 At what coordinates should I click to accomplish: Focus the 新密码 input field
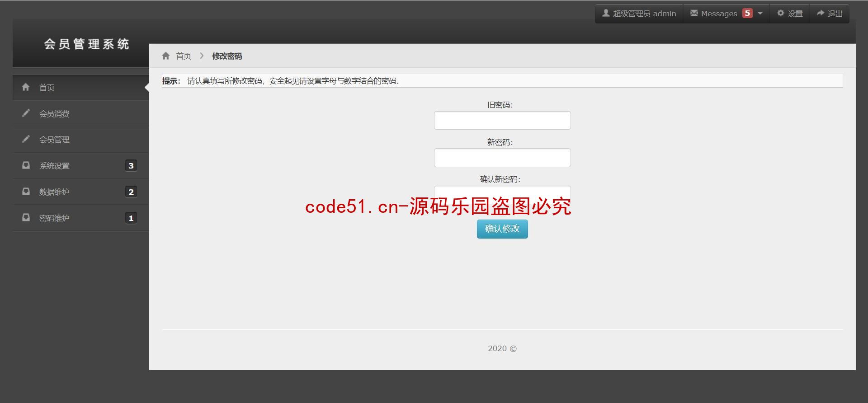502,158
